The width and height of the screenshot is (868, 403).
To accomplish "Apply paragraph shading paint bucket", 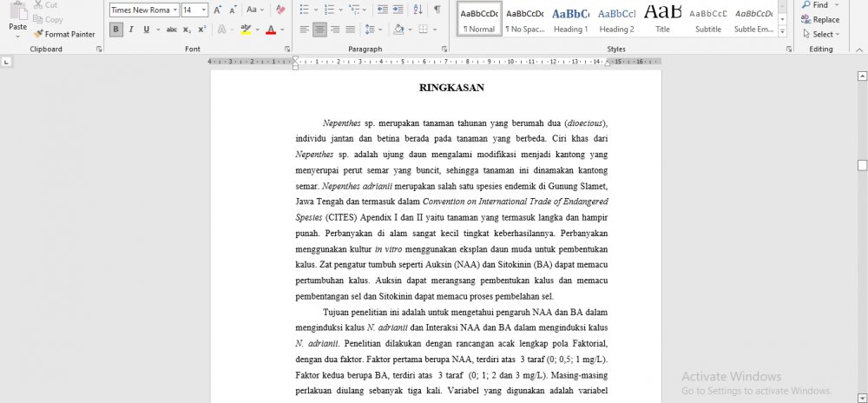I will 398,30.
